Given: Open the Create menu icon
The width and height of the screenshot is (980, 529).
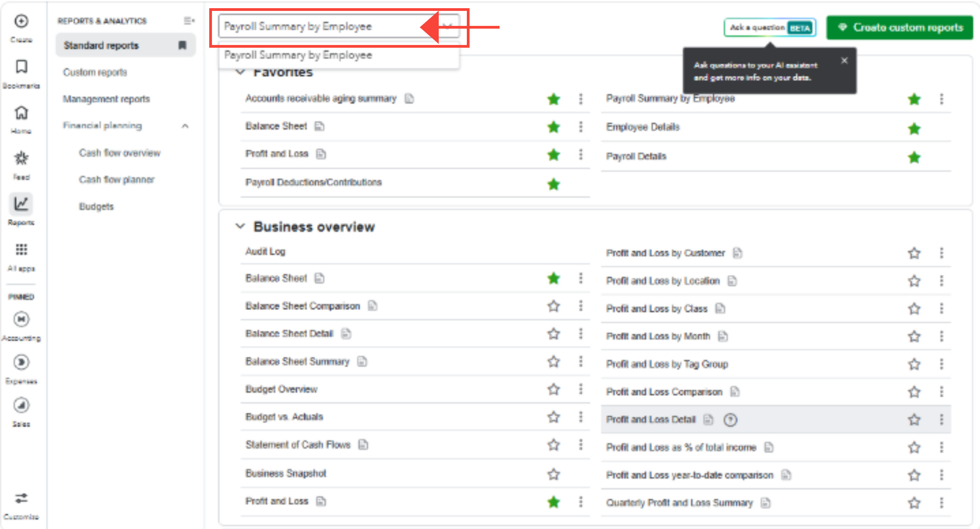Looking at the screenshot, I should (x=21, y=21).
